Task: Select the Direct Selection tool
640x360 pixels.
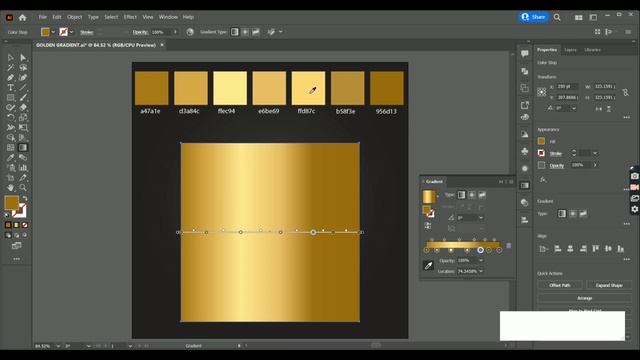Action: pyautogui.click(x=23, y=58)
